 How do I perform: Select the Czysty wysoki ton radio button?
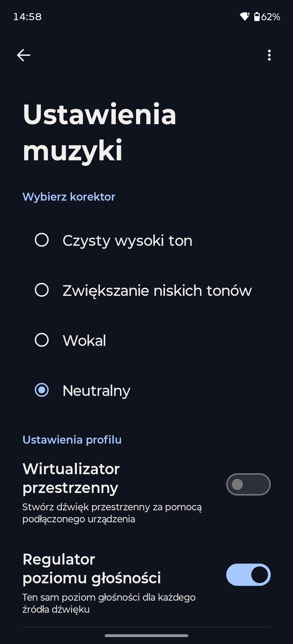[41, 240]
